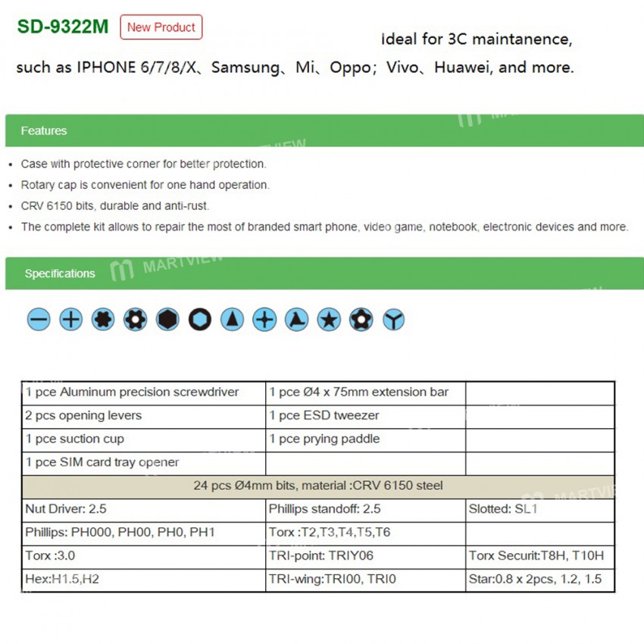Image resolution: width=644 pixels, height=644 pixels.
Task: Click 'TRI-point: TRIY06' cell
Action: [365, 556]
